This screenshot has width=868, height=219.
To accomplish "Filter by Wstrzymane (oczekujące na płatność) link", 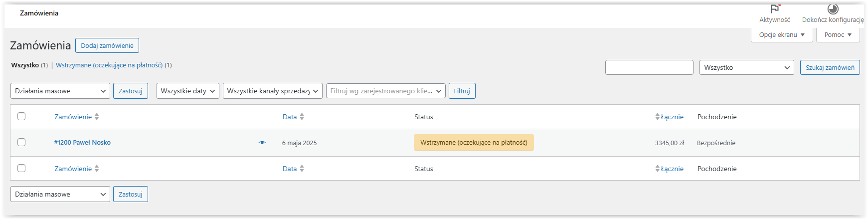I will (109, 65).
